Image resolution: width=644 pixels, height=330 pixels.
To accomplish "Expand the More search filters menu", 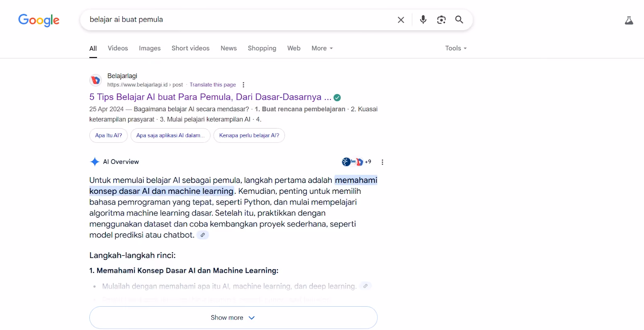I will coord(322,48).
